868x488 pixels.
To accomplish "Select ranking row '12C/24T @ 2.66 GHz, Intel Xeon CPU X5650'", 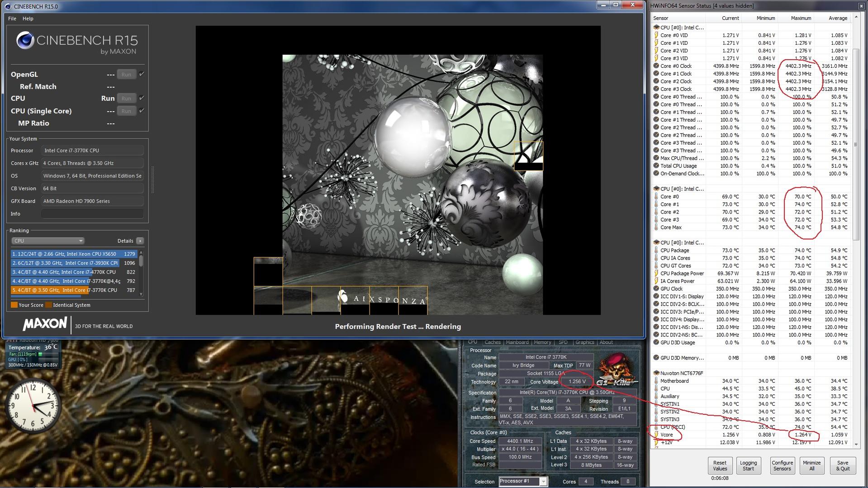I will [x=74, y=254].
